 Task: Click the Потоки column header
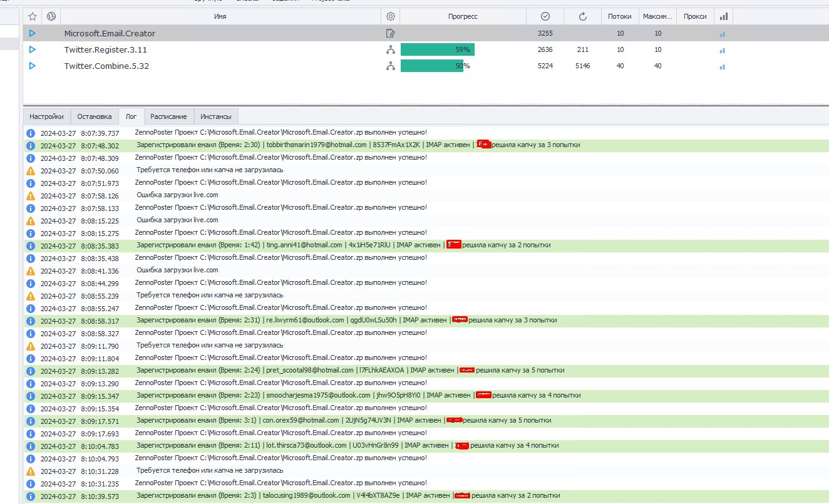pyautogui.click(x=620, y=16)
